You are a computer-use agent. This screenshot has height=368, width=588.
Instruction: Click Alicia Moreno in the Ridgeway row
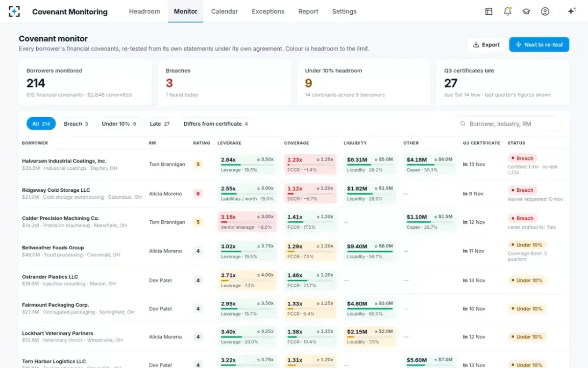[166, 194]
